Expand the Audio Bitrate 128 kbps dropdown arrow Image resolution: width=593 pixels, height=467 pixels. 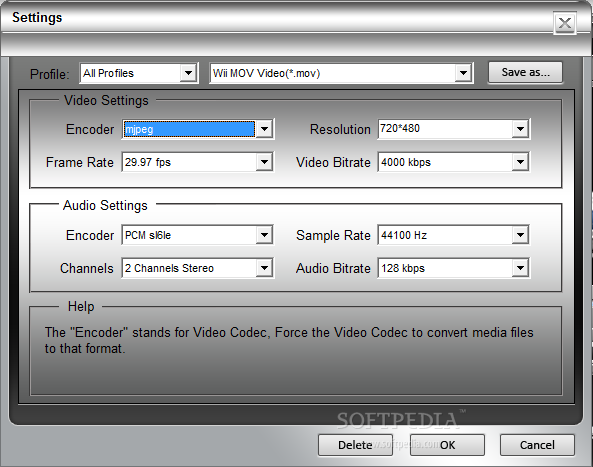(520, 268)
